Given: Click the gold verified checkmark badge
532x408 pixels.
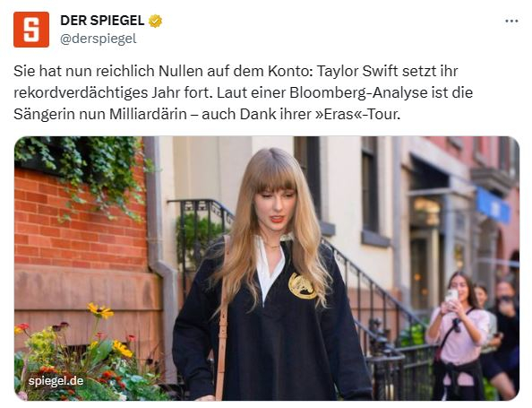Looking at the screenshot, I should coord(156,21).
